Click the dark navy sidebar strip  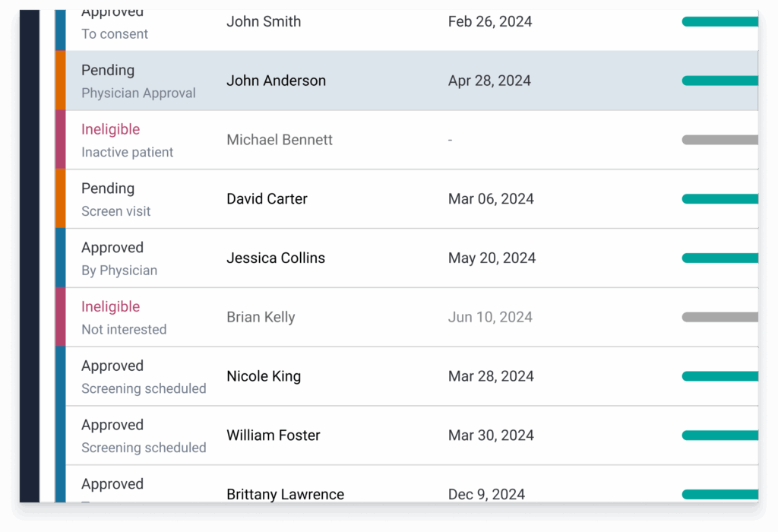[x=30, y=255]
